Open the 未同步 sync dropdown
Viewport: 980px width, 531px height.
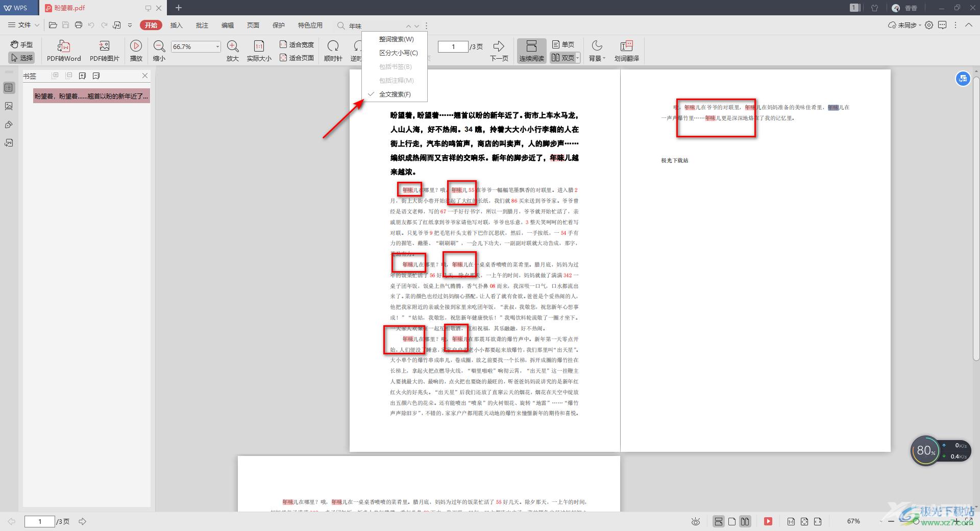[x=904, y=25]
